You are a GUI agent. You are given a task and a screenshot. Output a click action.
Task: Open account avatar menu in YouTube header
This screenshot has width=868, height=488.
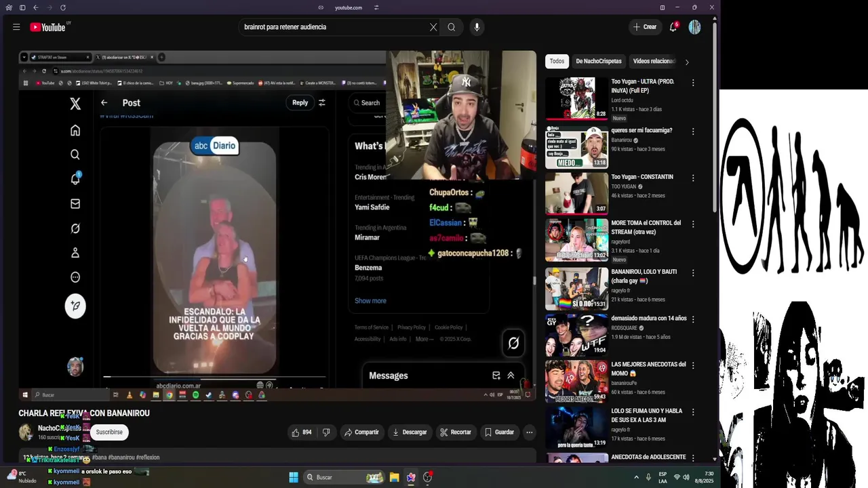tap(694, 27)
